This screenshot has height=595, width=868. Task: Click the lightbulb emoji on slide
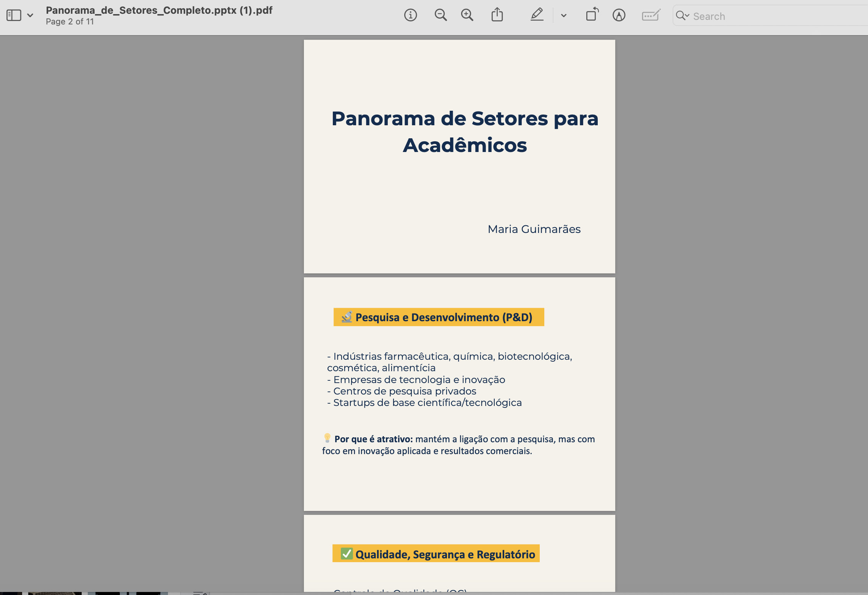click(x=327, y=438)
